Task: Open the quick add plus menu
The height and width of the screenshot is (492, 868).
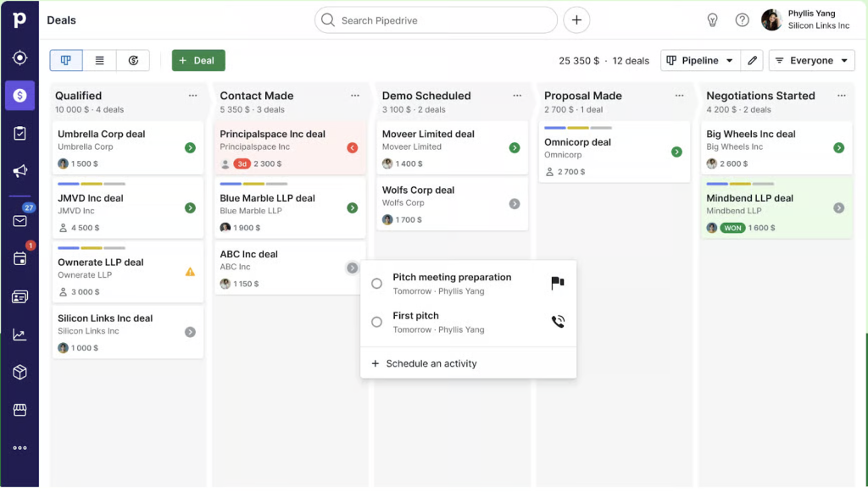Action: click(x=576, y=19)
